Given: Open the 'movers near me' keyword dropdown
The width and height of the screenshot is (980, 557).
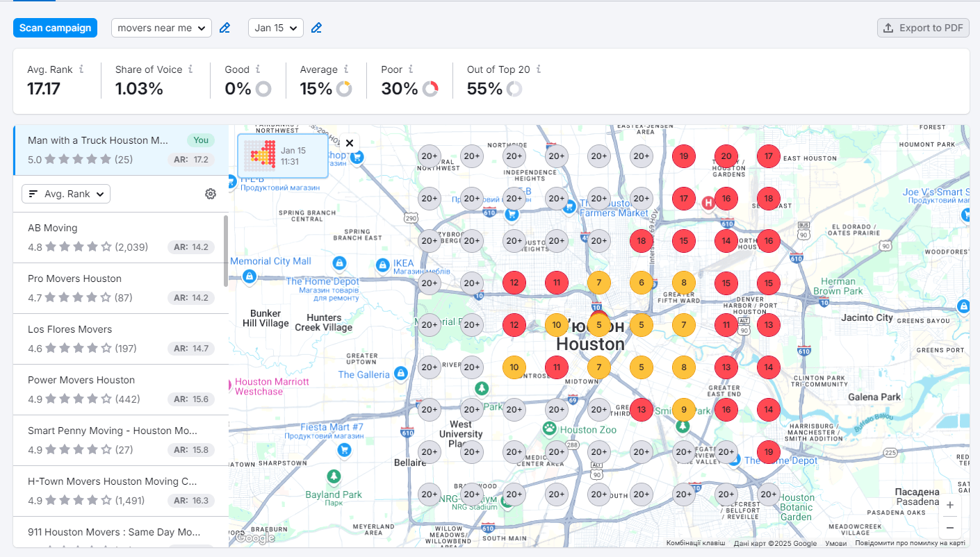Looking at the screenshot, I should click(x=161, y=28).
